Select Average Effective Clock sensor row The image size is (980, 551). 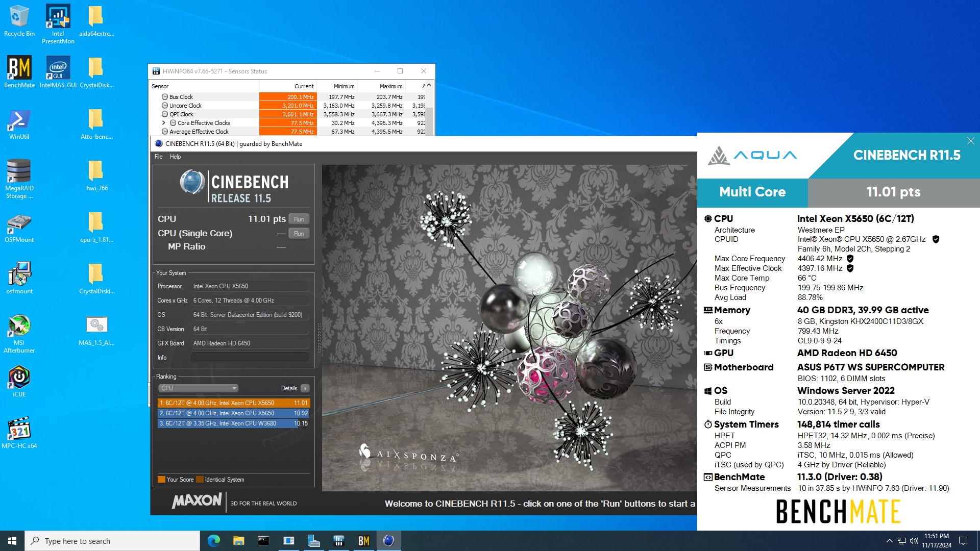(x=287, y=132)
